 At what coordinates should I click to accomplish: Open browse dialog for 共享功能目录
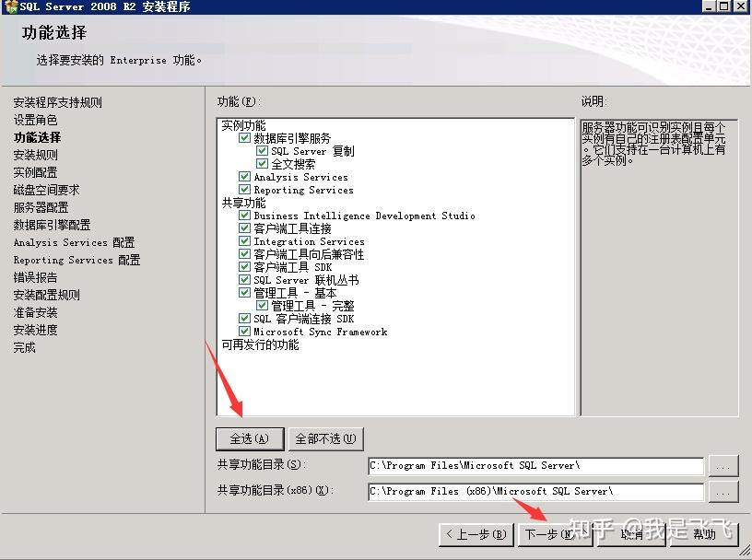(724, 466)
